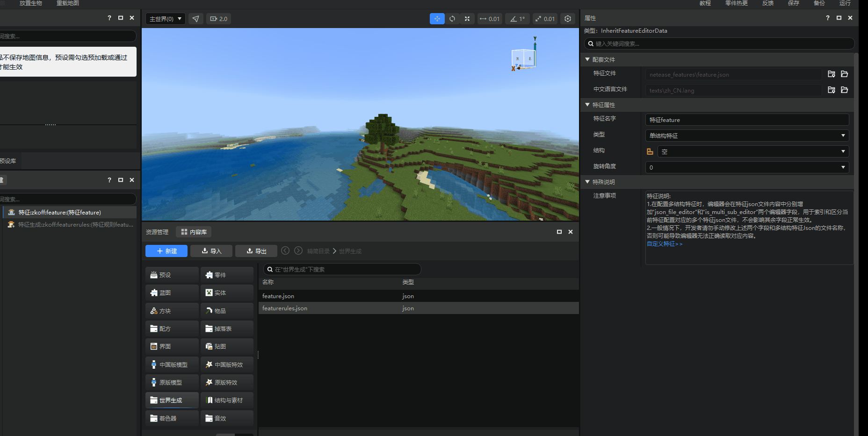This screenshot has height=436, width=868.
Task: Click the properties keyword search field
Action: (719, 43)
